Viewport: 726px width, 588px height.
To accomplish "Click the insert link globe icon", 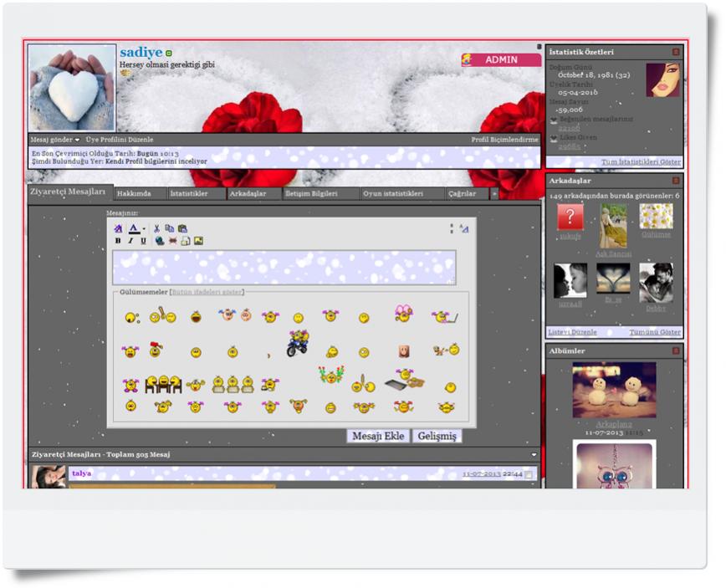I will coord(159,241).
